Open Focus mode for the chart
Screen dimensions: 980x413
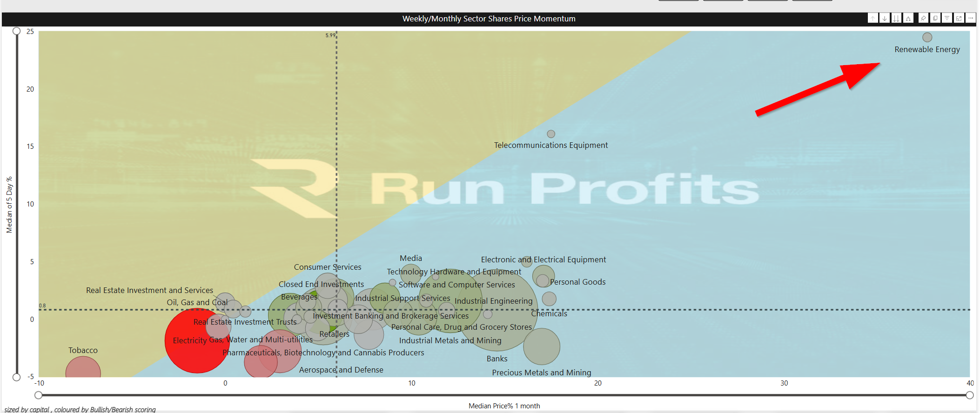point(959,18)
